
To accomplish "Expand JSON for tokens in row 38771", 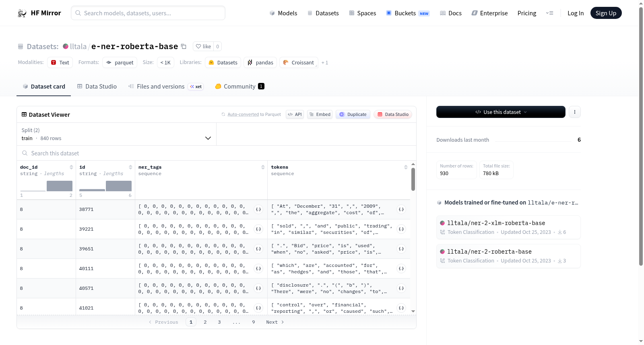I will [401, 209].
